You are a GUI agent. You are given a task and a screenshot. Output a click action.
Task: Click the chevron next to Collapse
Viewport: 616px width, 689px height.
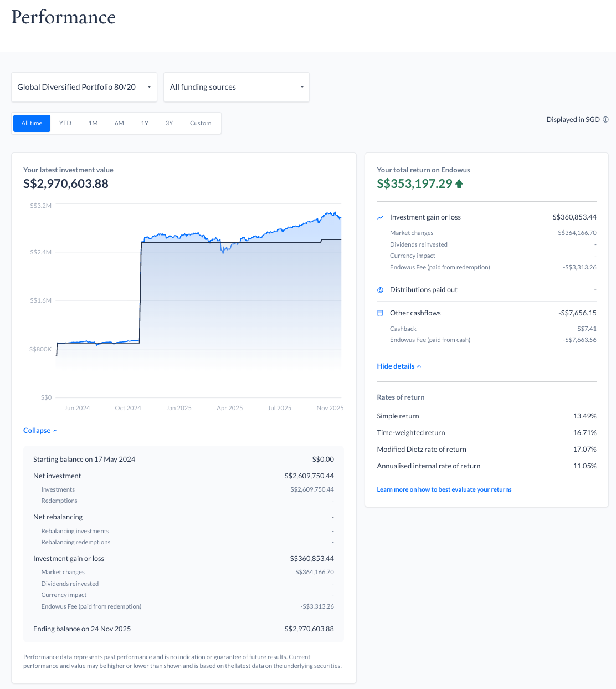tap(55, 431)
